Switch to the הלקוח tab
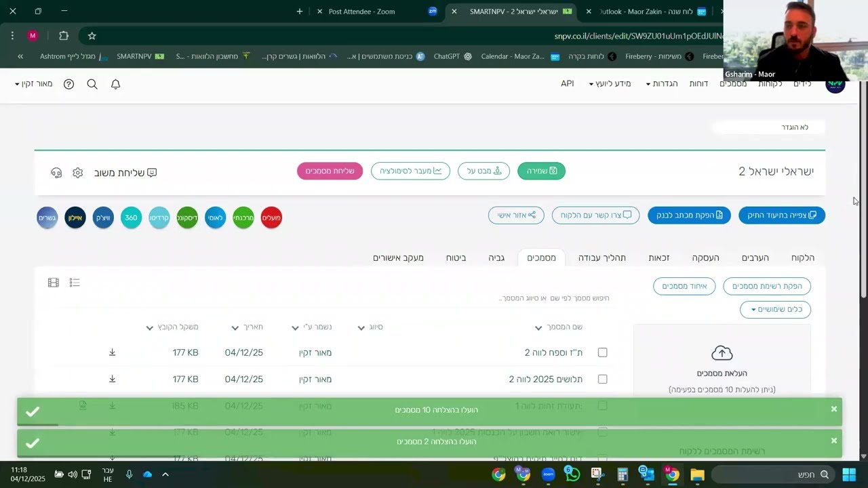 803,258
